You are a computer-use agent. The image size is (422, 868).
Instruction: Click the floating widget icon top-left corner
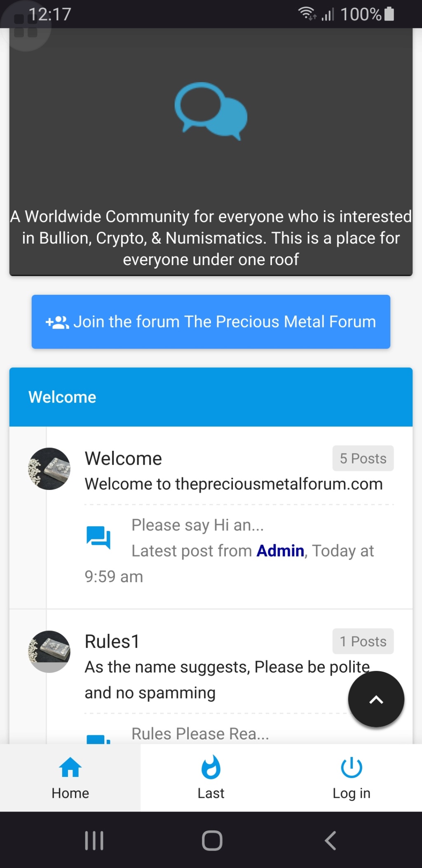tap(26, 26)
